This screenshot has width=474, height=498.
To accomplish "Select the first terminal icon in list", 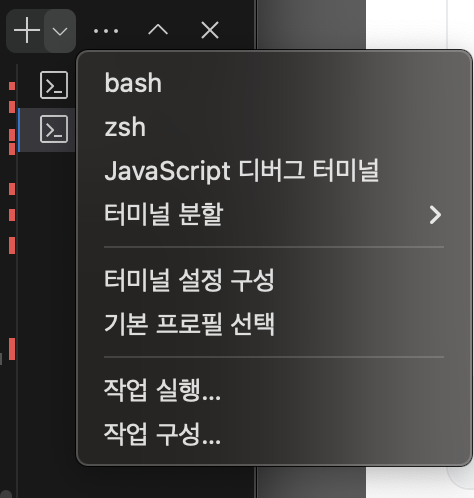I will pos(54,85).
